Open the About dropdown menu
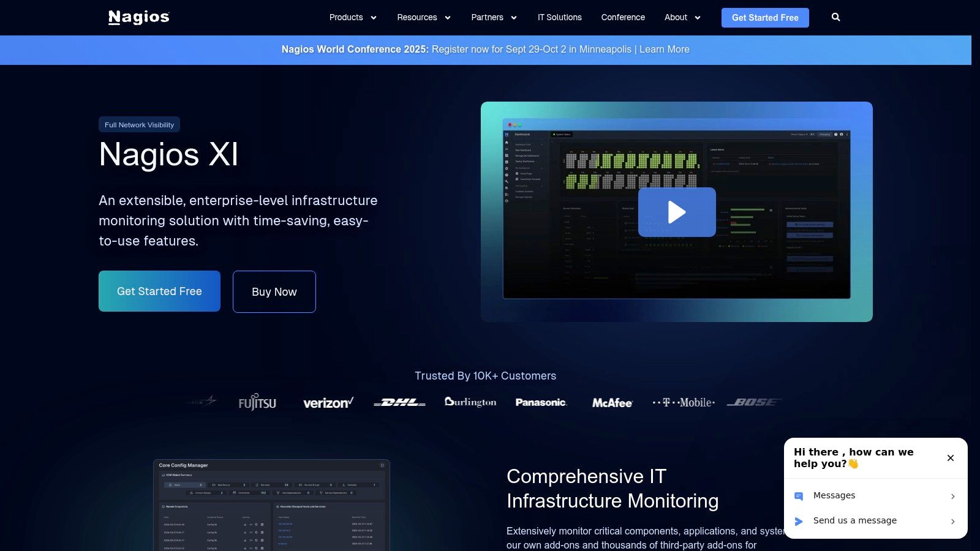The height and width of the screenshot is (551, 980). [x=682, y=17]
